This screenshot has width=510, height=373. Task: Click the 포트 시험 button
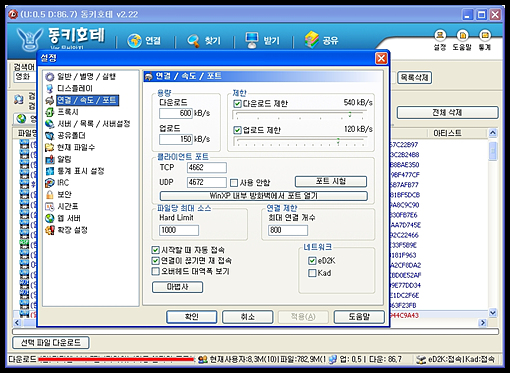click(x=331, y=182)
